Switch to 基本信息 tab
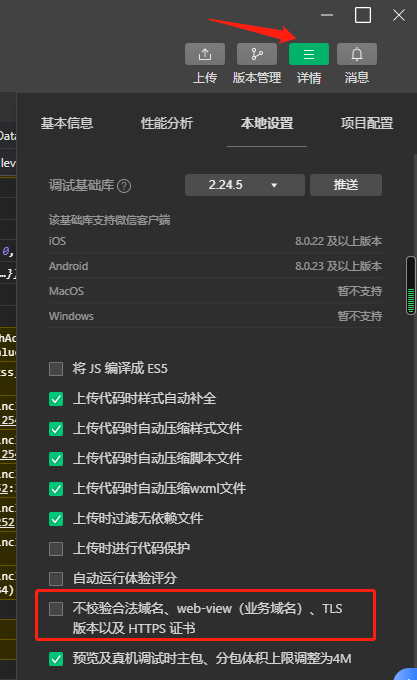Image resolution: width=417 pixels, height=680 pixels. click(67, 123)
